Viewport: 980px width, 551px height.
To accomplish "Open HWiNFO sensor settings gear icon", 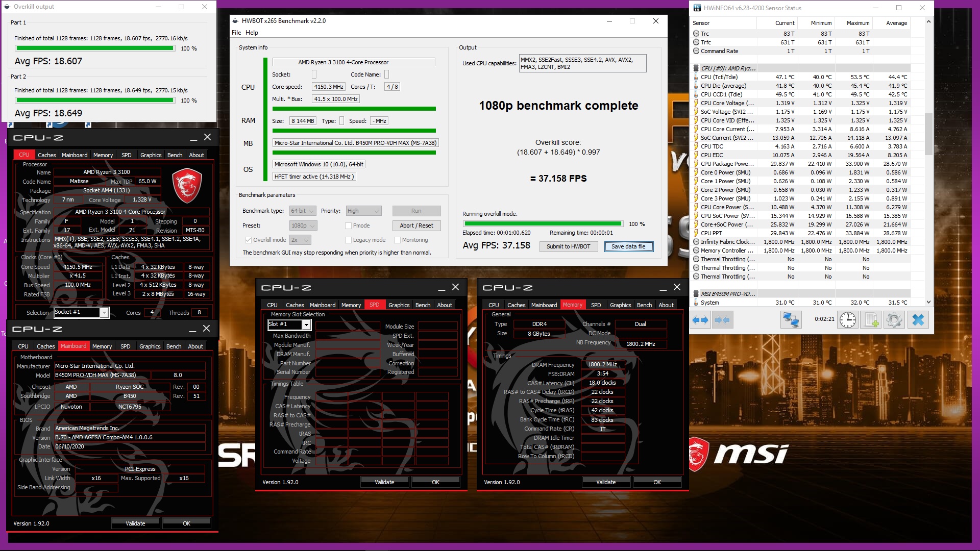I will (x=894, y=320).
